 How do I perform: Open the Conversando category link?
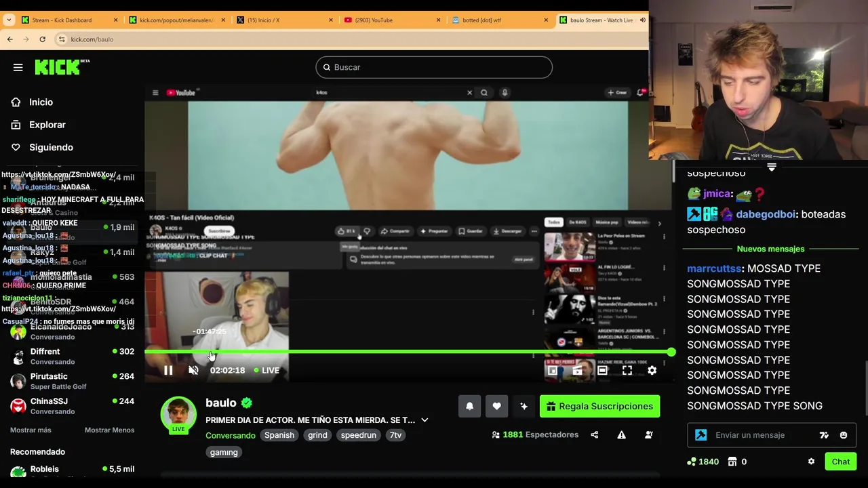click(x=231, y=435)
